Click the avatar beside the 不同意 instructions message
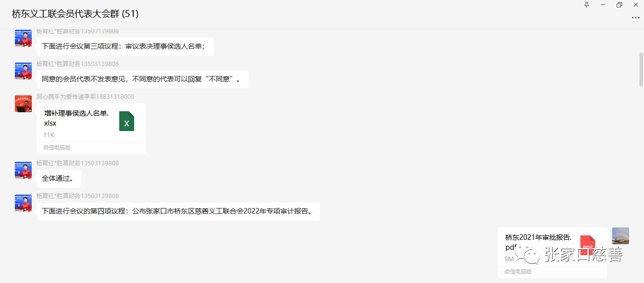Viewport: 644px width, 283px height. [x=23, y=71]
